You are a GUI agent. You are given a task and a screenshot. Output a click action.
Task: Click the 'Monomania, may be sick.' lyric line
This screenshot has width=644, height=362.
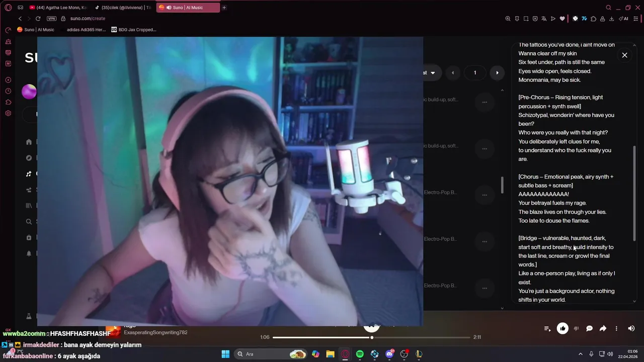tap(550, 80)
